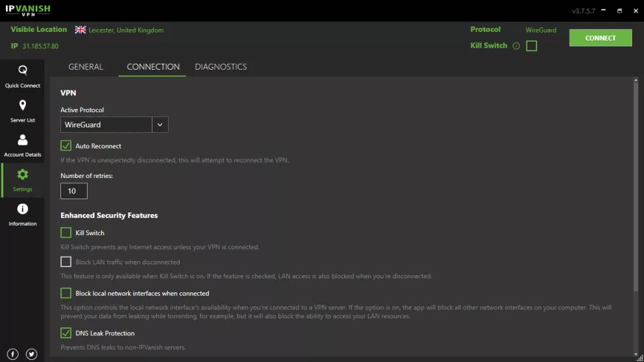
Task: Close the IPVanish window
Action: pos(635,11)
